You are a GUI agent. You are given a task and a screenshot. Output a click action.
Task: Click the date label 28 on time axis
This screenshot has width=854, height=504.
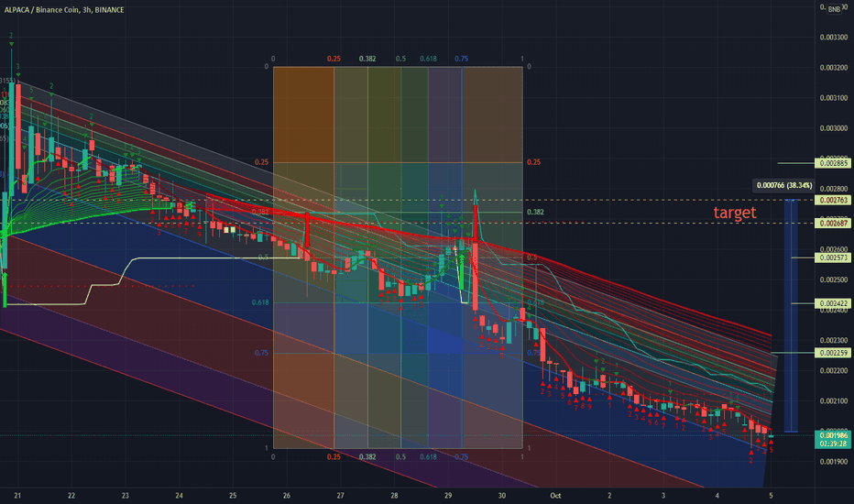394,495
